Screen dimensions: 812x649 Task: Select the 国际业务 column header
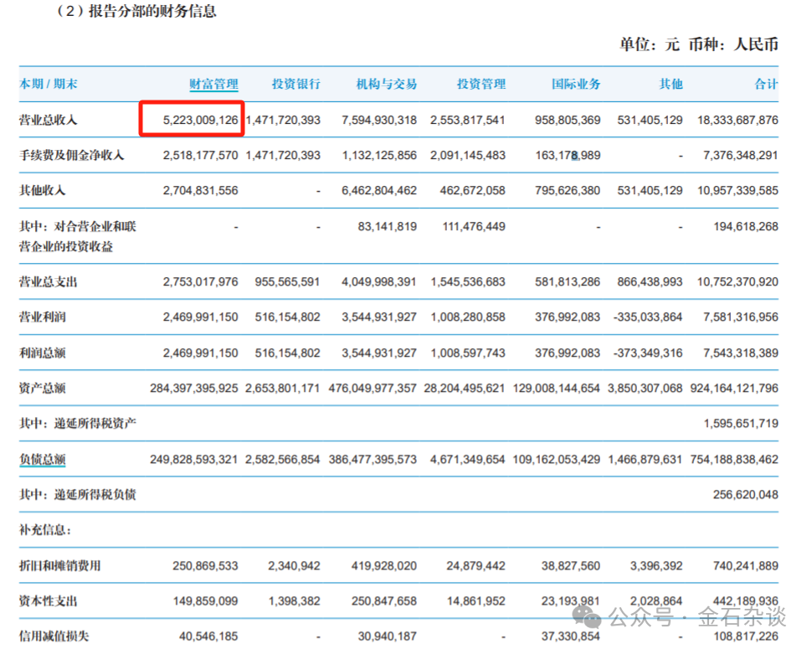tap(576, 84)
